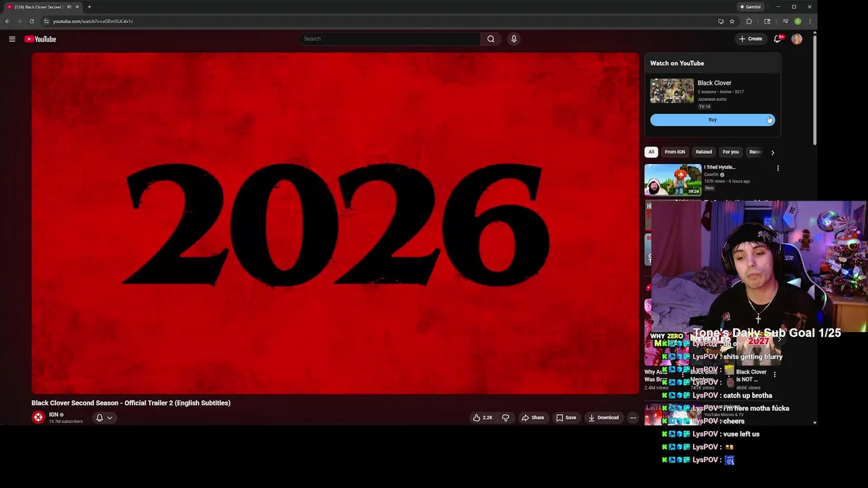This screenshot has width=868, height=488.
Task: Open the cast/install icon in address bar
Action: pyautogui.click(x=721, y=21)
